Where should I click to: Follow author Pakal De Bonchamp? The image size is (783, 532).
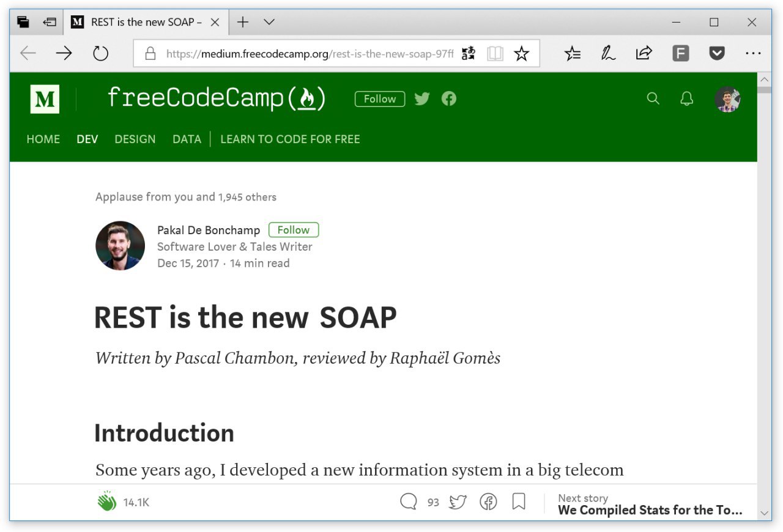click(x=294, y=230)
